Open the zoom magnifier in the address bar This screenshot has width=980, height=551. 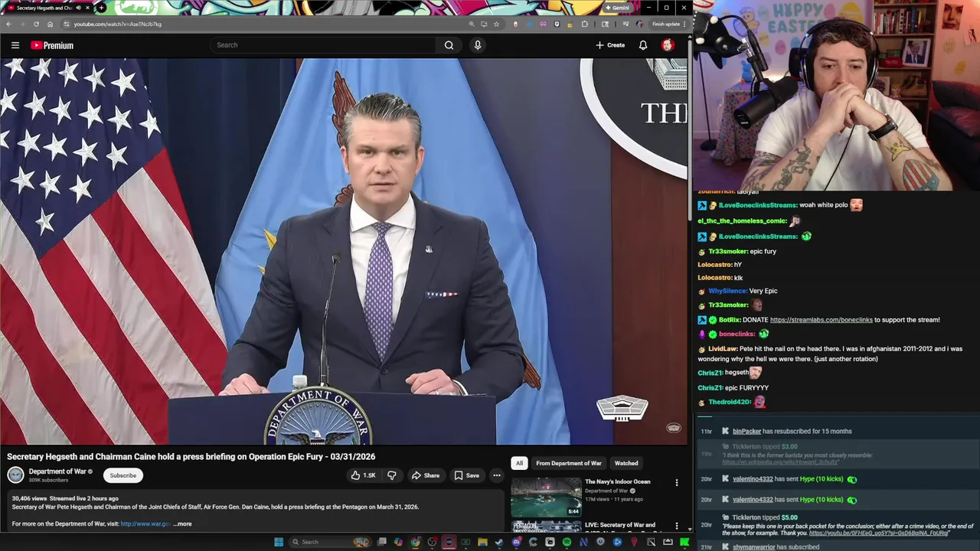point(472,24)
